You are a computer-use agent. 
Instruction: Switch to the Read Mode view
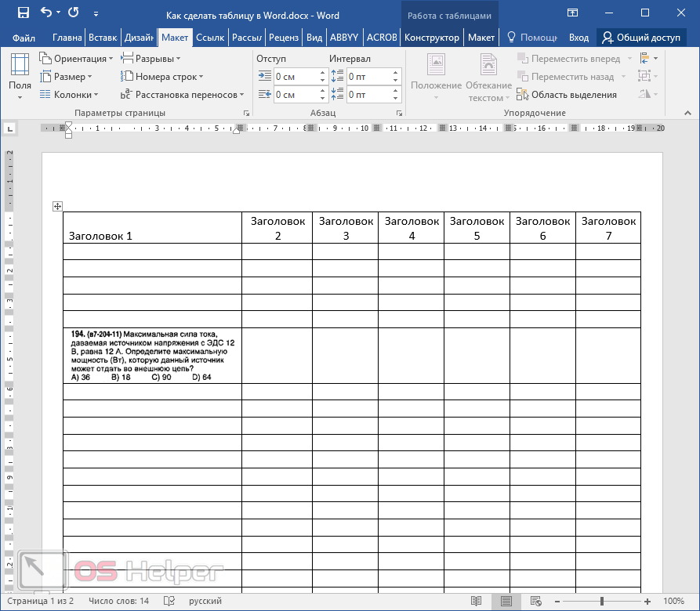coord(476,601)
